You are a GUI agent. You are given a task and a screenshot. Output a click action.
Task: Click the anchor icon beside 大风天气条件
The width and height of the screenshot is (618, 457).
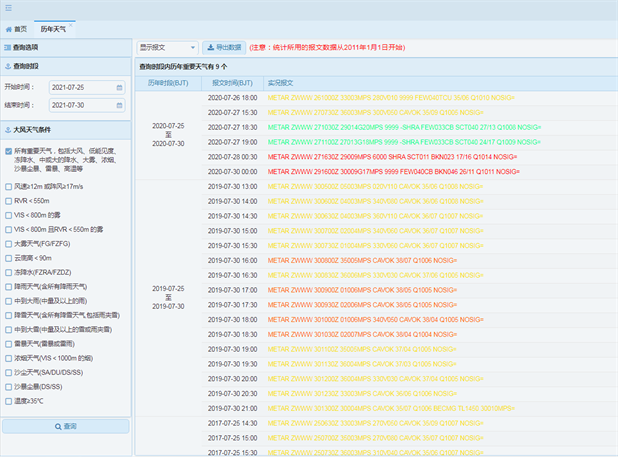click(x=7, y=130)
